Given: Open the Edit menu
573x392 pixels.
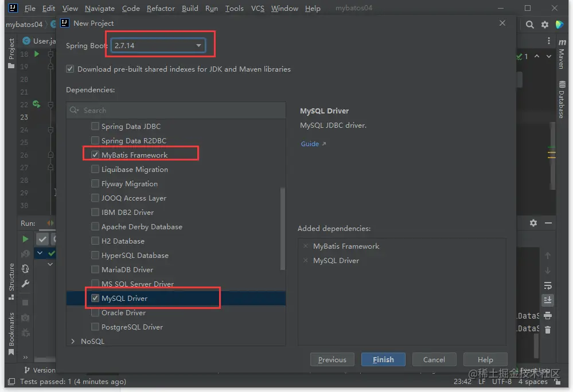Looking at the screenshot, I should (x=49, y=8).
